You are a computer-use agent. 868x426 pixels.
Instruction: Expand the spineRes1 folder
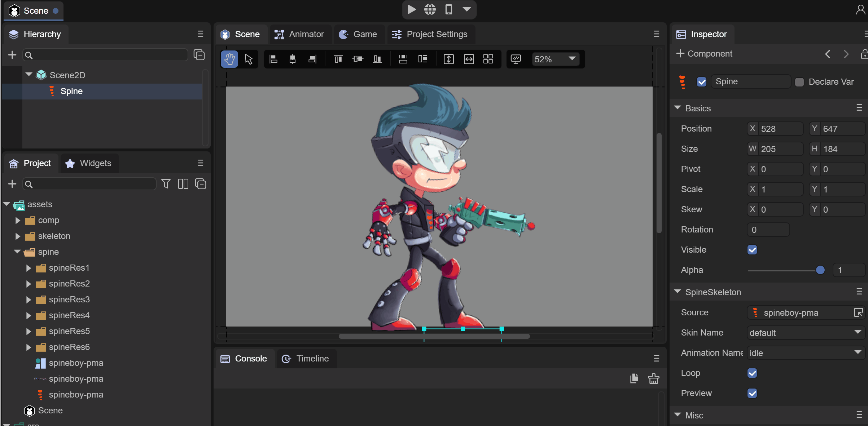(28, 268)
